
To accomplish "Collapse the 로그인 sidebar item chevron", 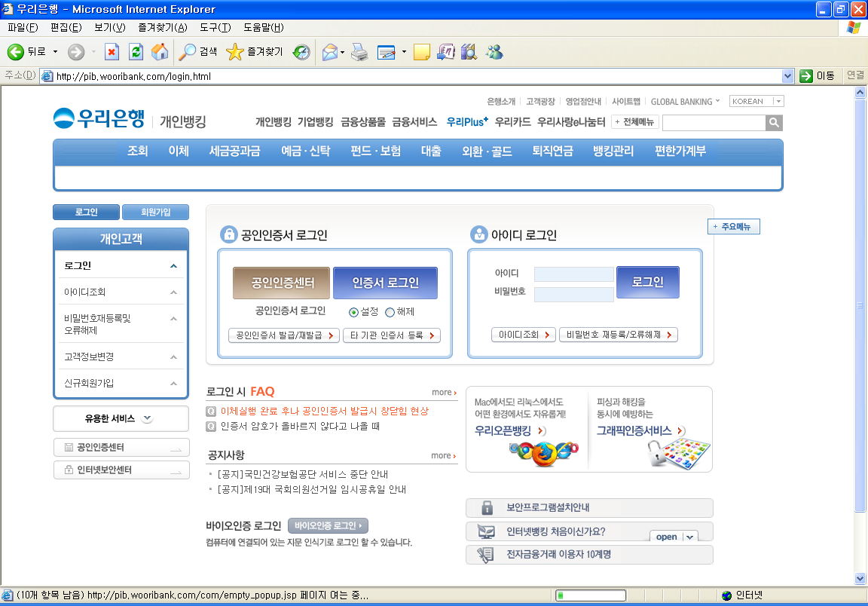I will [173, 266].
